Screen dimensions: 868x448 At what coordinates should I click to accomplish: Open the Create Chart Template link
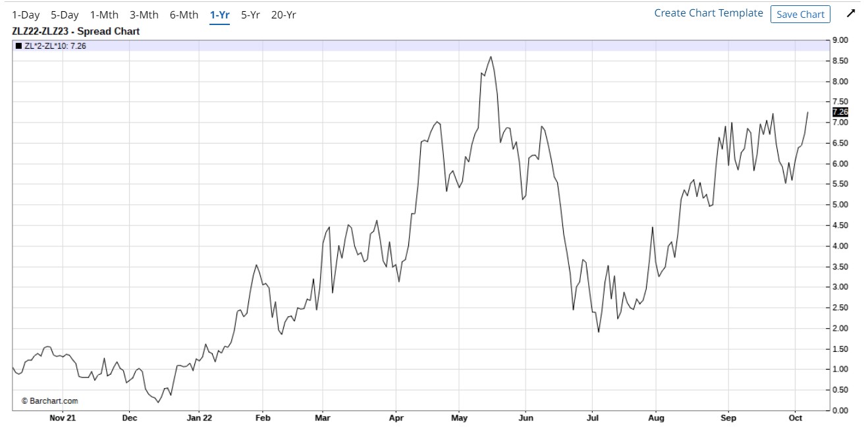point(709,13)
